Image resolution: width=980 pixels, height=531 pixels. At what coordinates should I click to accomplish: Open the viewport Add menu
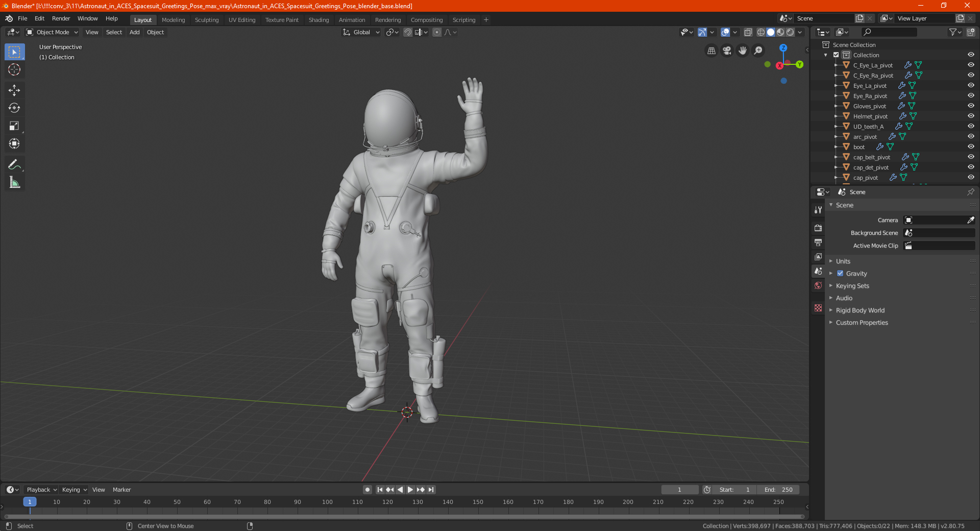pos(134,32)
